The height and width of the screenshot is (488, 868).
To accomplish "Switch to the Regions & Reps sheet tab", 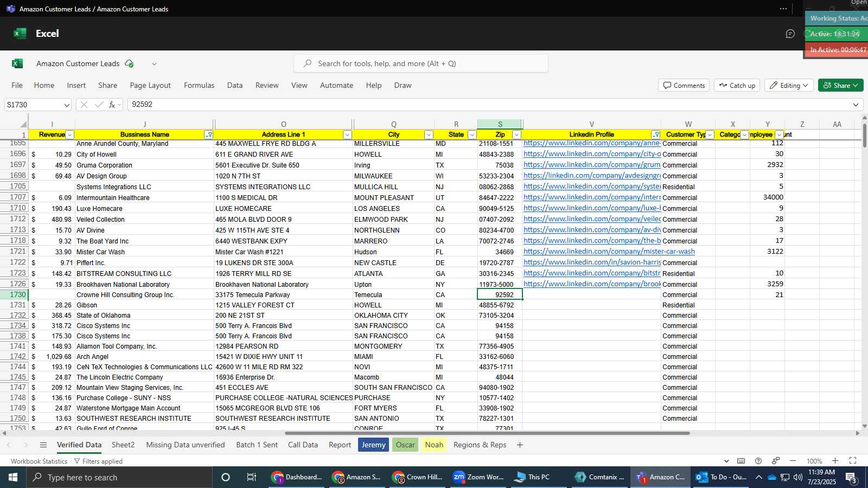I will pos(480,445).
